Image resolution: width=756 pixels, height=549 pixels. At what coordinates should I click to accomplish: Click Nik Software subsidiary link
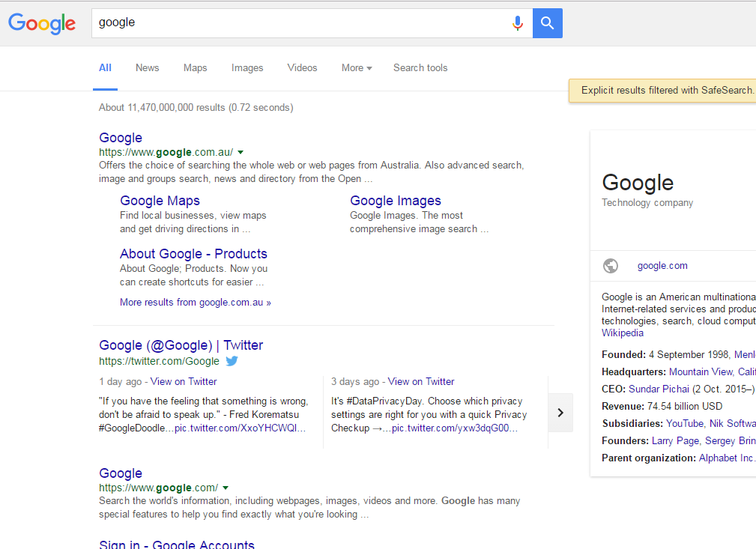[x=732, y=424]
